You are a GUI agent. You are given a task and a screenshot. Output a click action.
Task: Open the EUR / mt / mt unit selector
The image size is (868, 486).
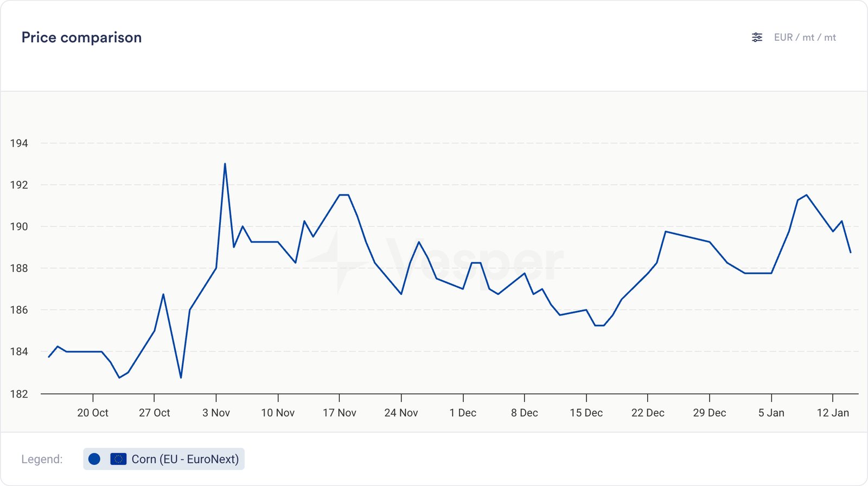click(805, 37)
